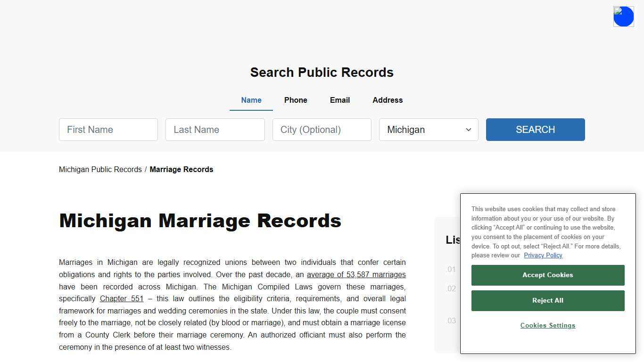Switch to the Phone search tab
The height and width of the screenshot is (362, 644).
coord(296,100)
